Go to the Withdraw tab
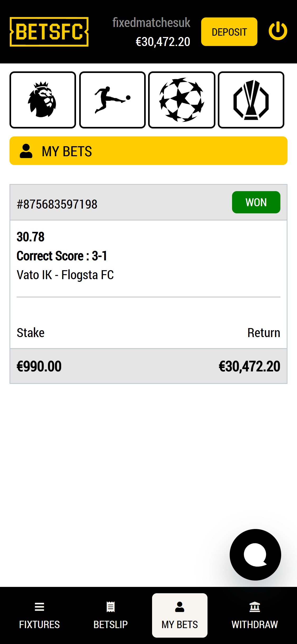Image resolution: width=297 pixels, height=644 pixels. coord(255,615)
